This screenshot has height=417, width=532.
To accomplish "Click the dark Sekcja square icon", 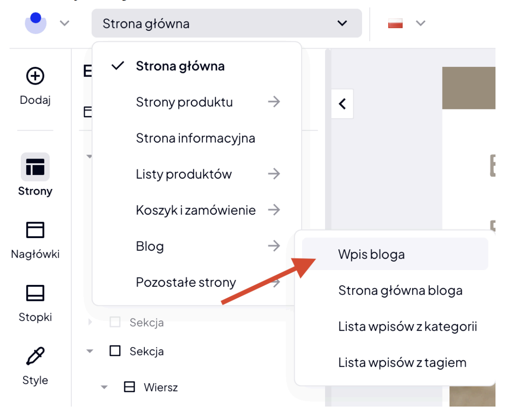I will pyautogui.click(x=115, y=351).
